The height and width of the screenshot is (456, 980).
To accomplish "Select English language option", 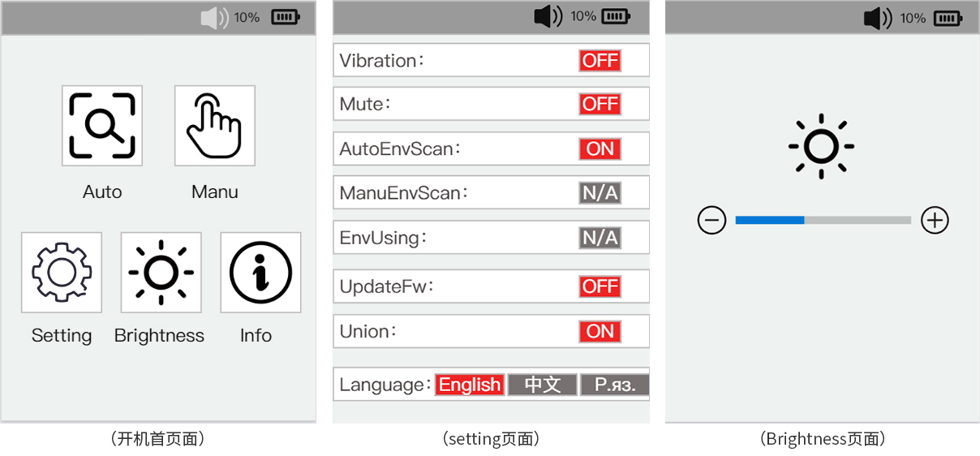I will click(x=471, y=385).
